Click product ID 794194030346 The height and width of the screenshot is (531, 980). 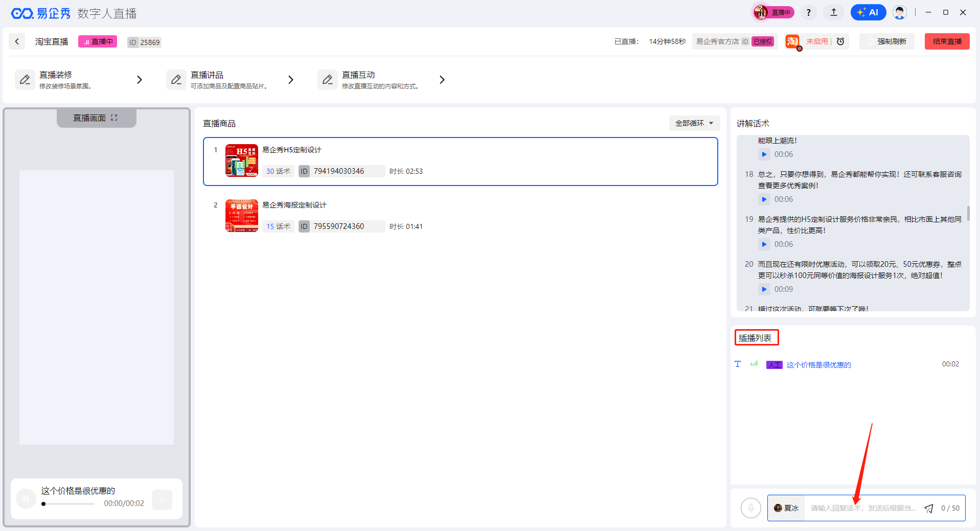pyautogui.click(x=339, y=171)
